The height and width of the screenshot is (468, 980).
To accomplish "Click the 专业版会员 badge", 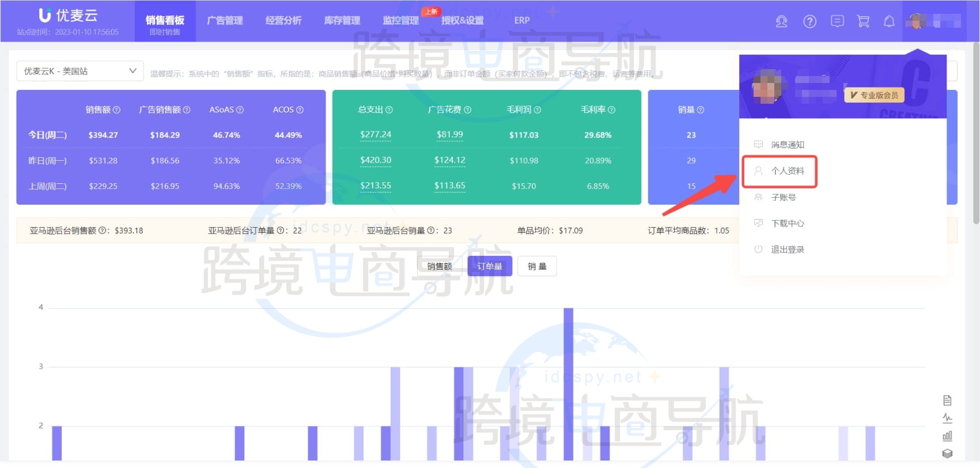I will [x=874, y=95].
